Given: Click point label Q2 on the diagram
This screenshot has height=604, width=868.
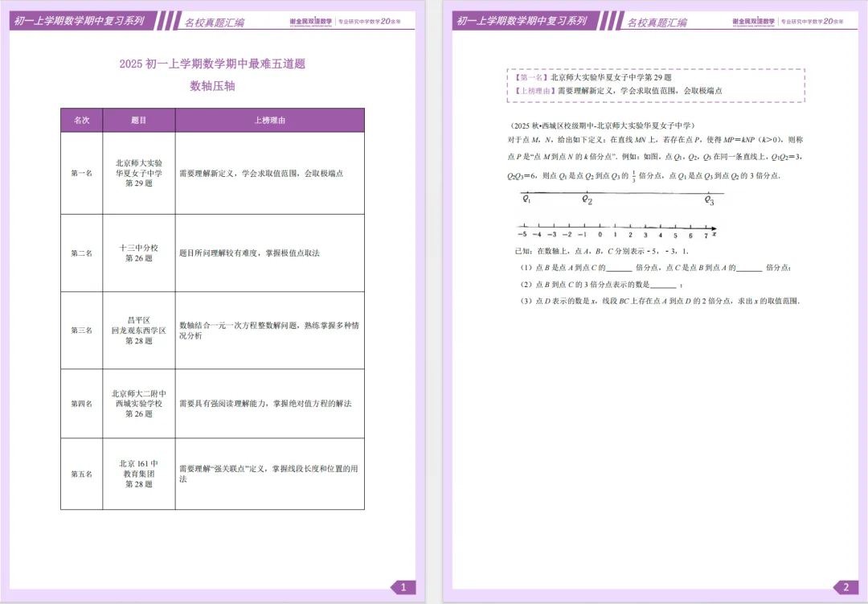Looking at the screenshot, I should (x=588, y=200).
